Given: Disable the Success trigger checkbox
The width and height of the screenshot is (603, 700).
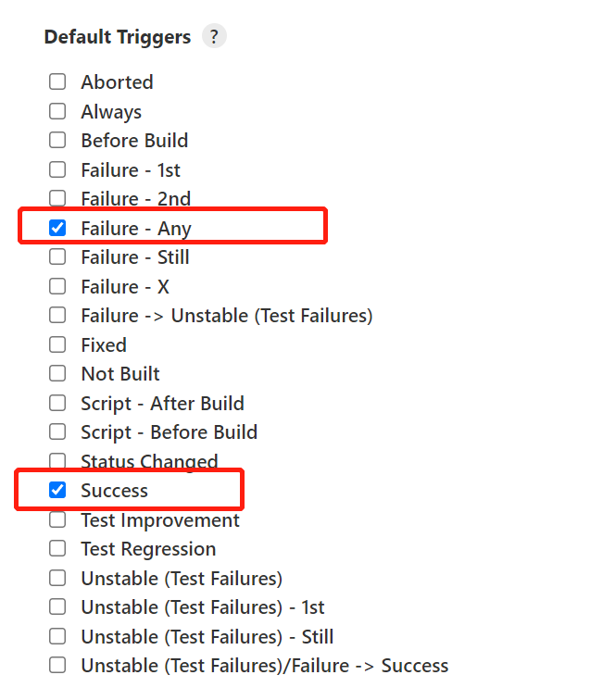Looking at the screenshot, I should click(x=57, y=490).
